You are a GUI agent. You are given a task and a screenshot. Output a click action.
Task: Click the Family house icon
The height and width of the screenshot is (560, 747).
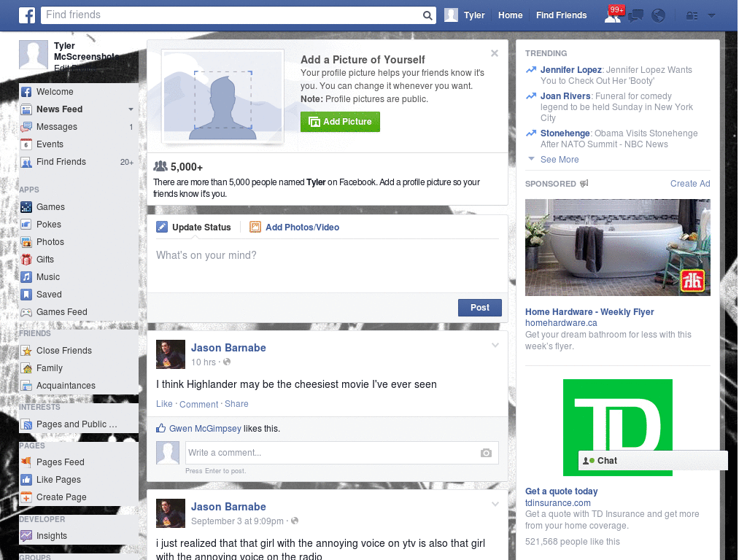(26, 368)
